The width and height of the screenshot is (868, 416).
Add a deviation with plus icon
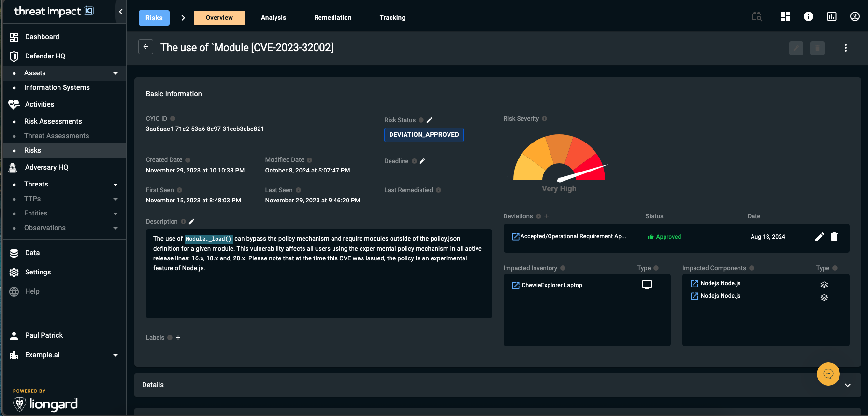(x=546, y=216)
